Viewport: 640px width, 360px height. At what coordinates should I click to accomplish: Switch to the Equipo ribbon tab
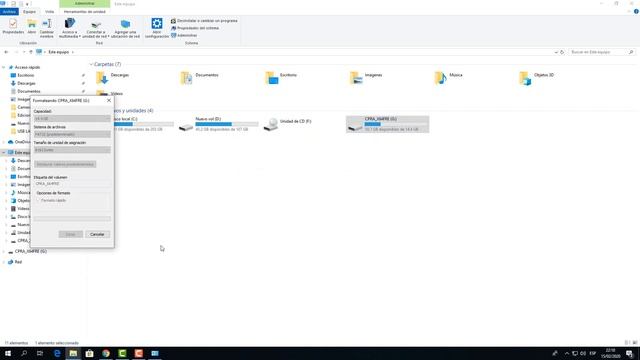pos(29,11)
